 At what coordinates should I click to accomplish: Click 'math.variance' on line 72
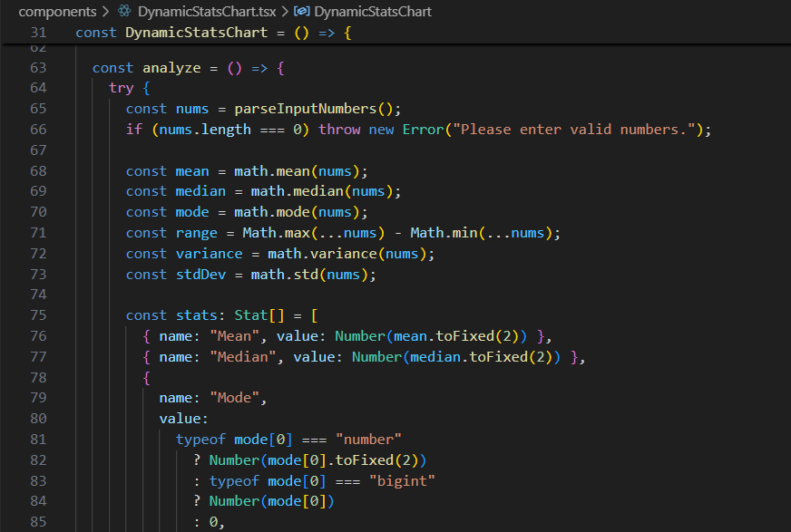[322, 254]
